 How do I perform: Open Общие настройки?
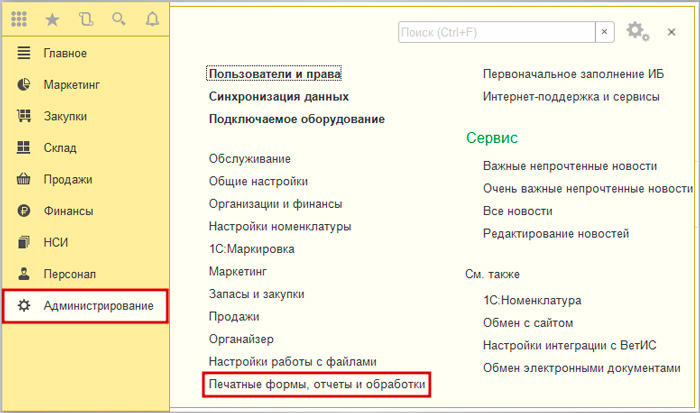click(x=258, y=181)
